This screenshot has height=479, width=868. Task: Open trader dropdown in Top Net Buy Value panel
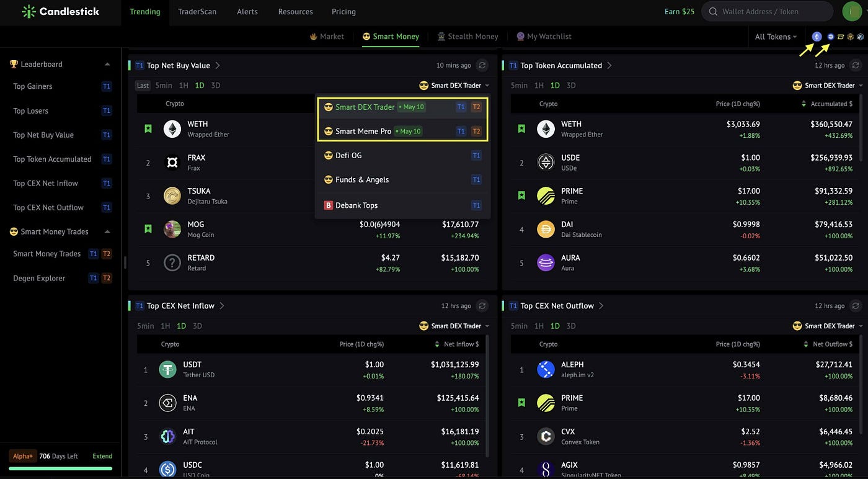[x=454, y=86]
